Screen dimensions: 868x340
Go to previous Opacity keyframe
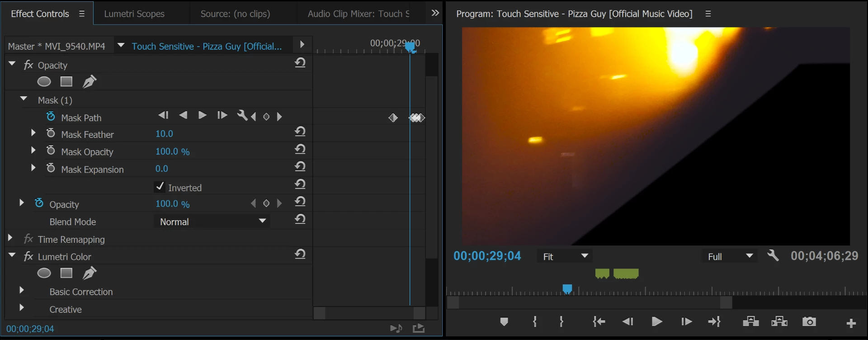coord(254,204)
